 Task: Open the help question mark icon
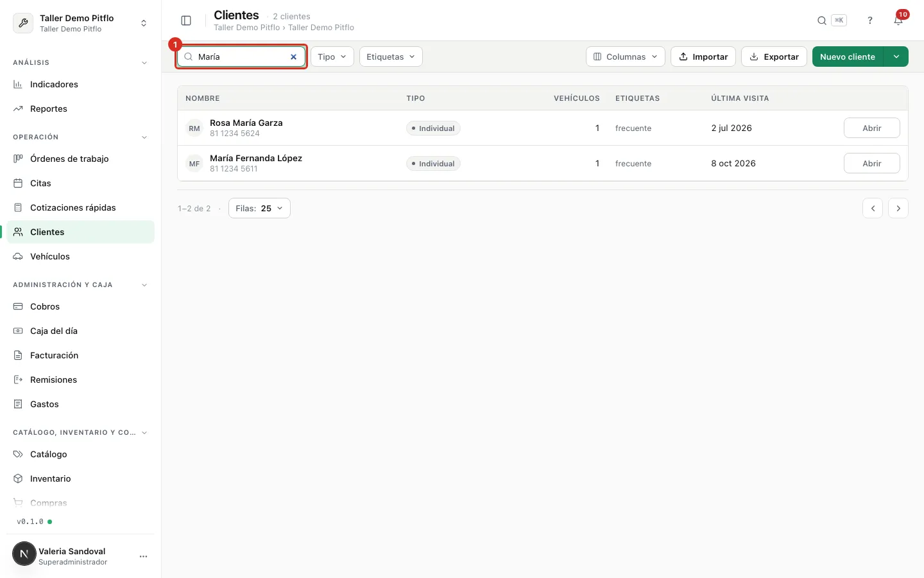pyautogui.click(x=870, y=21)
